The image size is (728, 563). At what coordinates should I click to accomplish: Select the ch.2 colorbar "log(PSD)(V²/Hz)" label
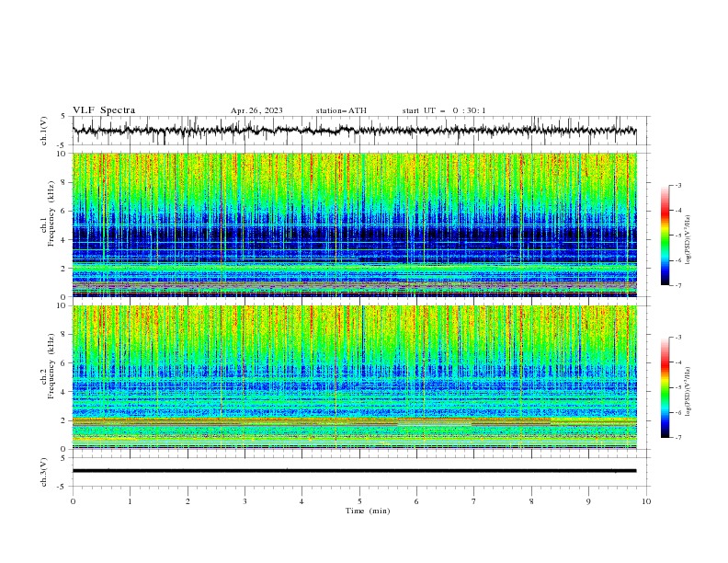pyautogui.click(x=688, y=392)
